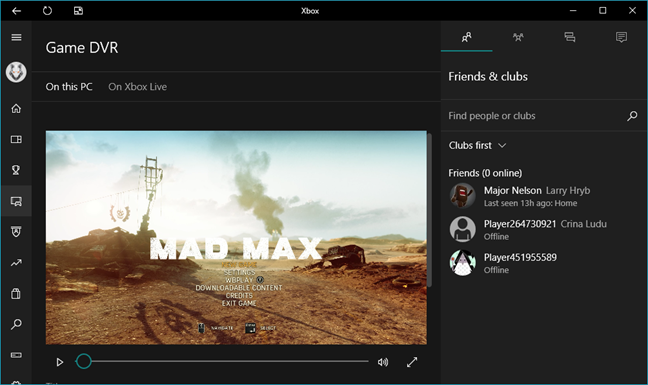Open the wolf avatar profile picture

click(x=16, y=72)
